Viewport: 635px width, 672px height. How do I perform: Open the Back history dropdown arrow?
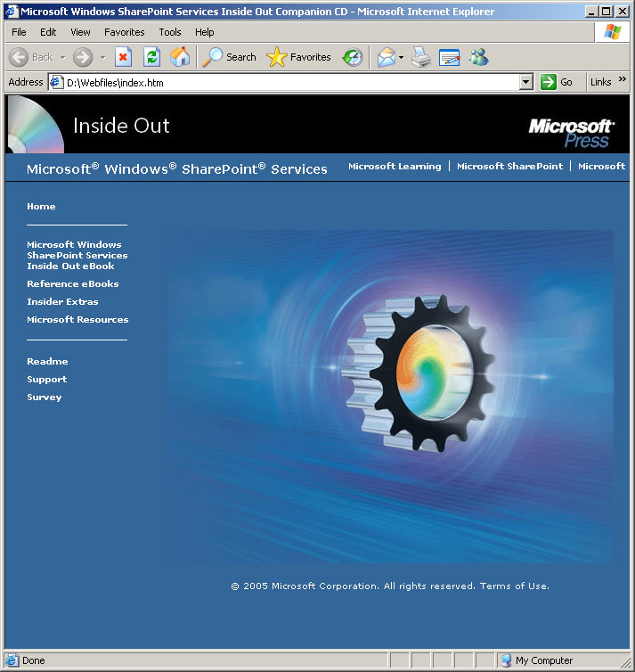[x=62, y=57]
